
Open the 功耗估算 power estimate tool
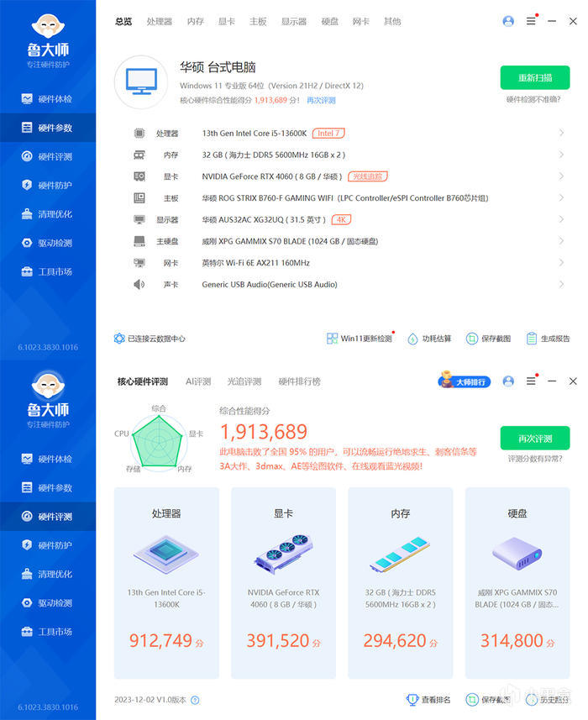point(429,339)
